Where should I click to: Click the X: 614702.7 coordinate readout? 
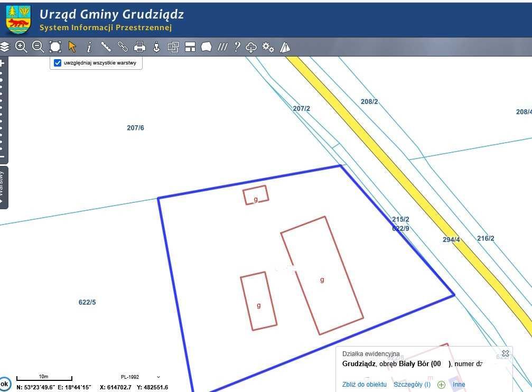pos(115,387)
